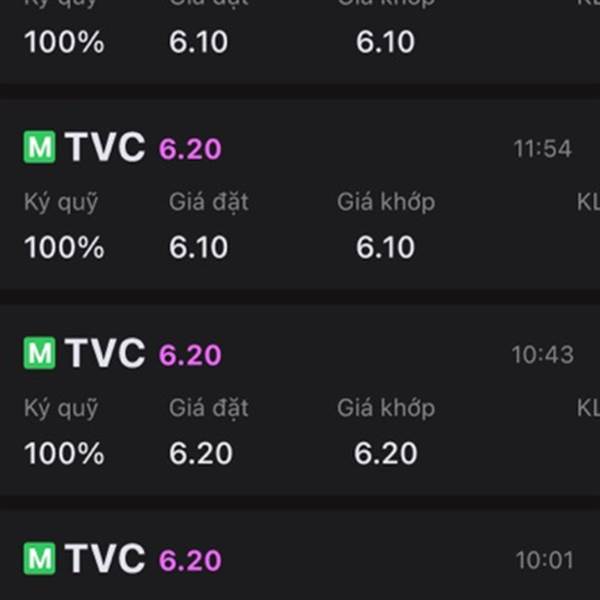Open TVC ticker in the 10:01 order
This screenshot has height=600, width=600.
point(105,558)
